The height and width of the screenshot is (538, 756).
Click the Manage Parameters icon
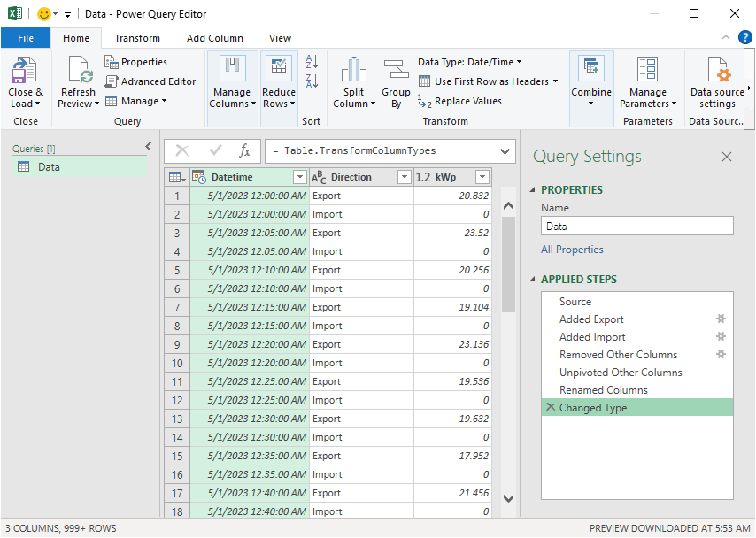pyautogui.click(x=647, y=69)
